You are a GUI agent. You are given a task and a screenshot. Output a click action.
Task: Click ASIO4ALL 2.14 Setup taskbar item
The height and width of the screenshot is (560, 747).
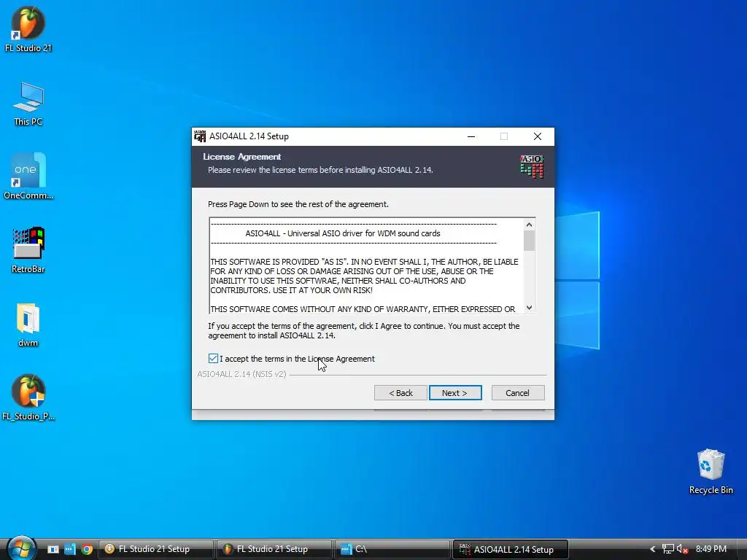510,549
